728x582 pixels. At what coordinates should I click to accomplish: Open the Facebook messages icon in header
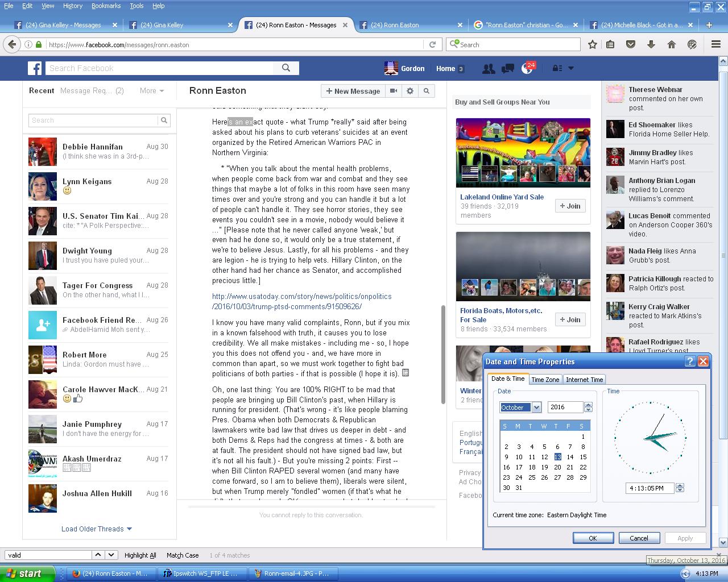507,68
